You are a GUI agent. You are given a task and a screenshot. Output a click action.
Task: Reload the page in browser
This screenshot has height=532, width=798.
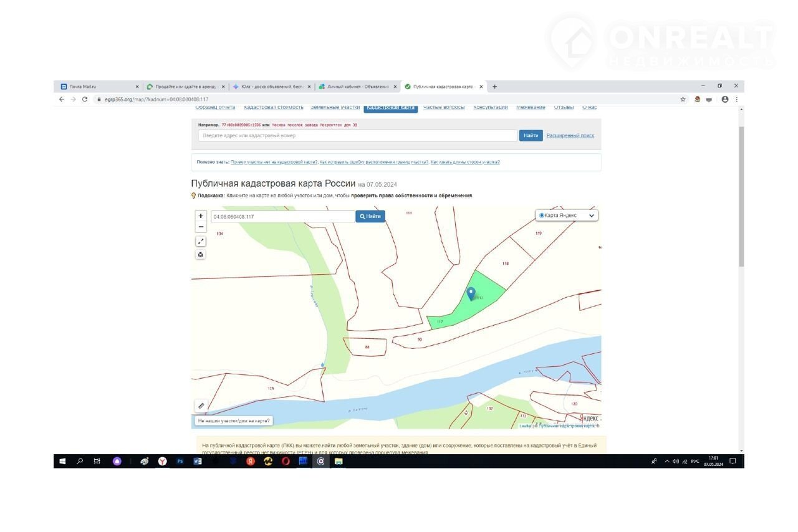(85, 99)
